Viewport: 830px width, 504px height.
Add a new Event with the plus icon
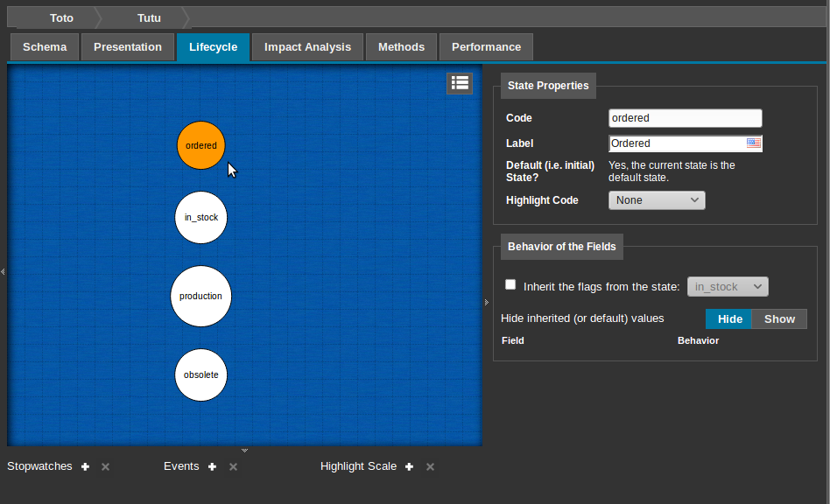click(212, 467)
